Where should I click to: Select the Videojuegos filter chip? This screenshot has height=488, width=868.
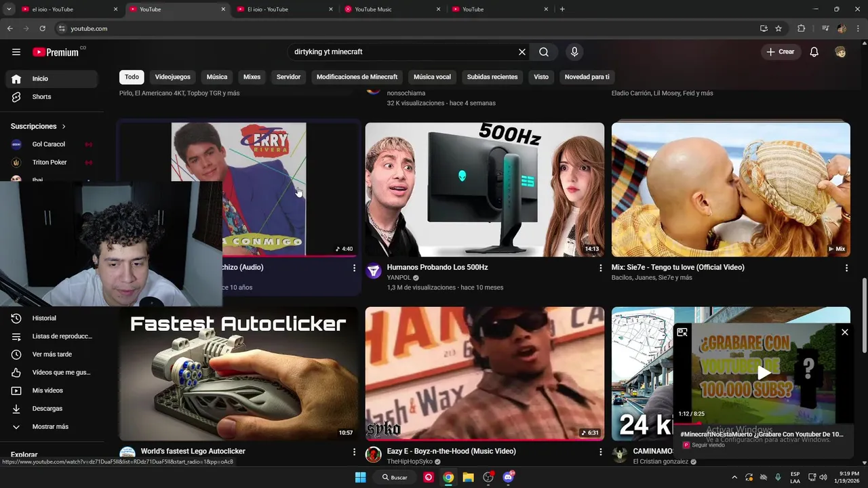[x=173, y=77]
